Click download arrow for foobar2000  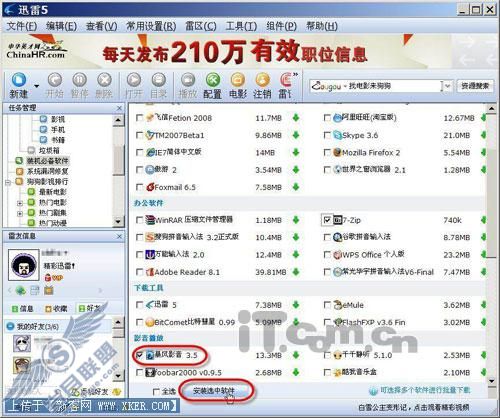[x=296, y=372]
